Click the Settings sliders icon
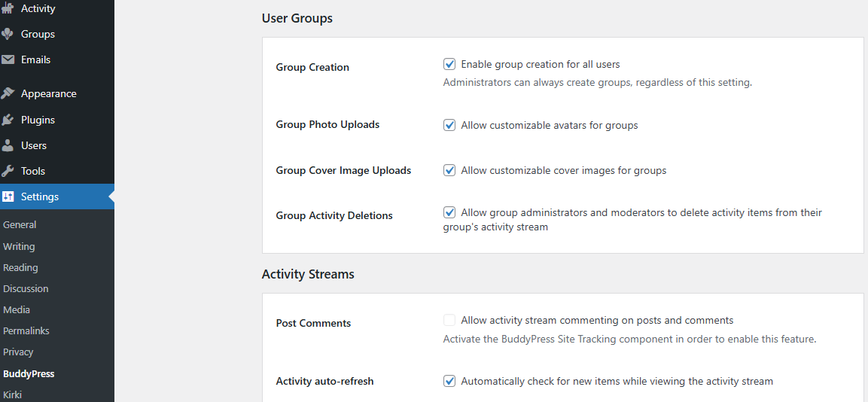The height and width of the screenshot is (402, 868). point(8,196)
